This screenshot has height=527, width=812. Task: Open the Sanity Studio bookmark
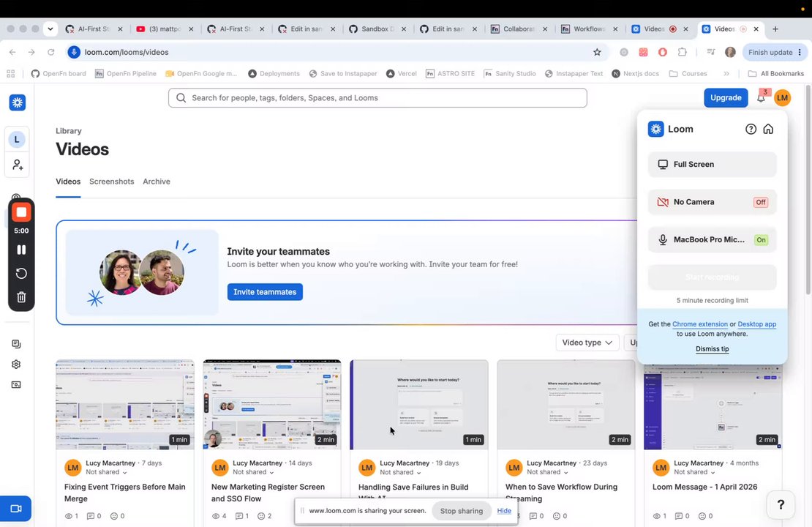tap(510, 74)
